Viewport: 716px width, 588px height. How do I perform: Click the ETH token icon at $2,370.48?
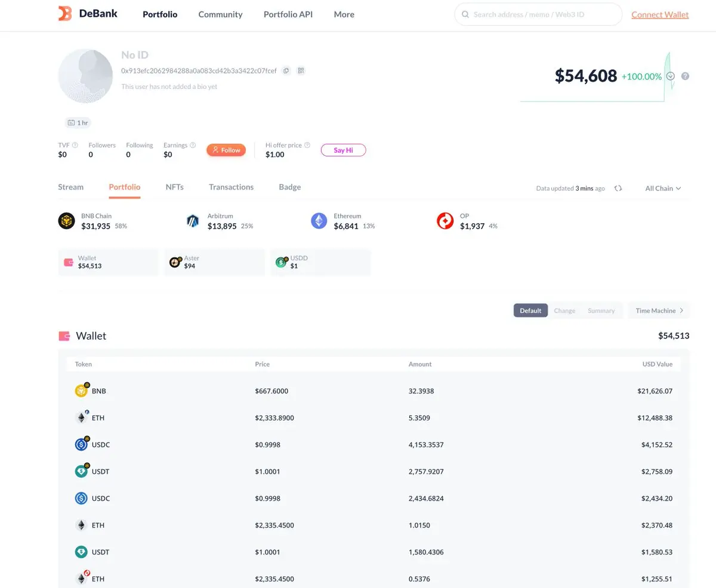click(82, 525)
